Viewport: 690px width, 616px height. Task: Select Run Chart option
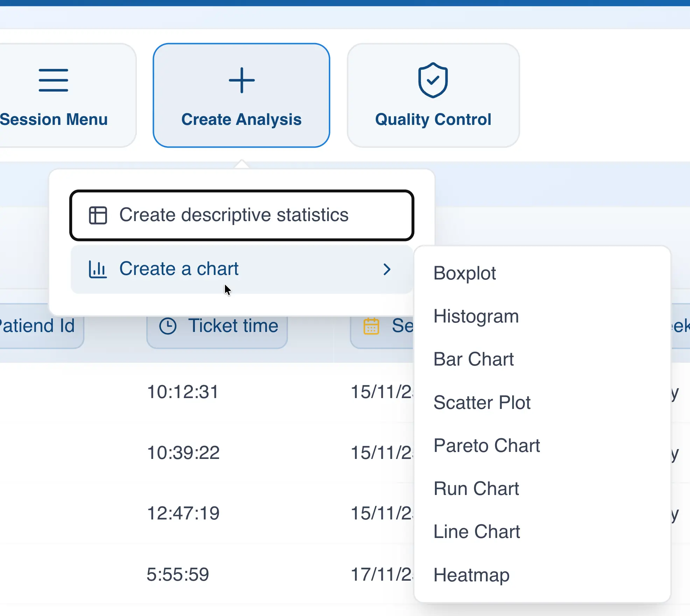(x=476, y=488)
